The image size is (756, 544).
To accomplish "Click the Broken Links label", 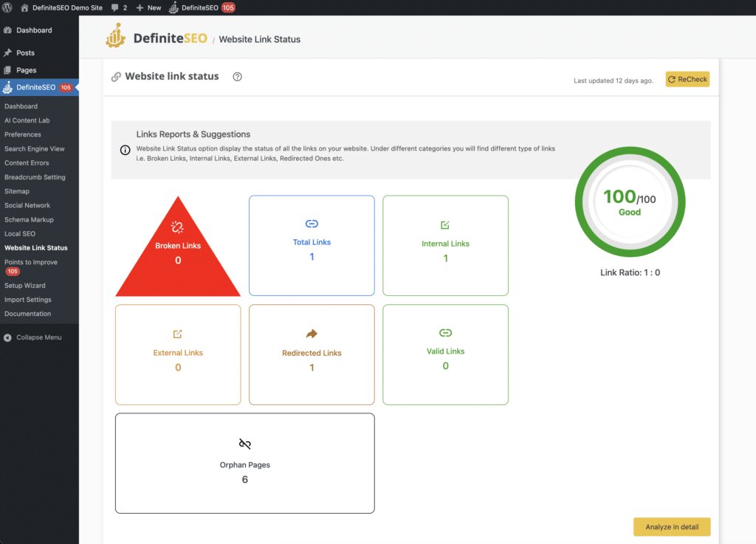I will pos(177,245).
